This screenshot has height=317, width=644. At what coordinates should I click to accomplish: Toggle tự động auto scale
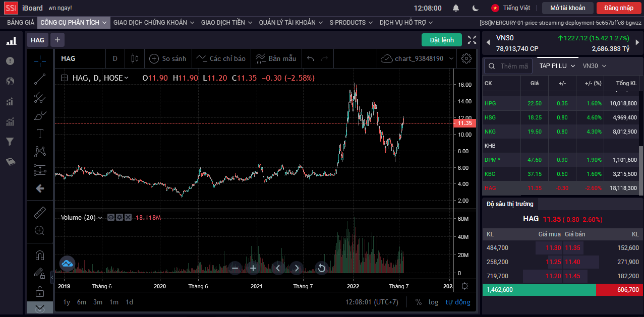point(457,302)
